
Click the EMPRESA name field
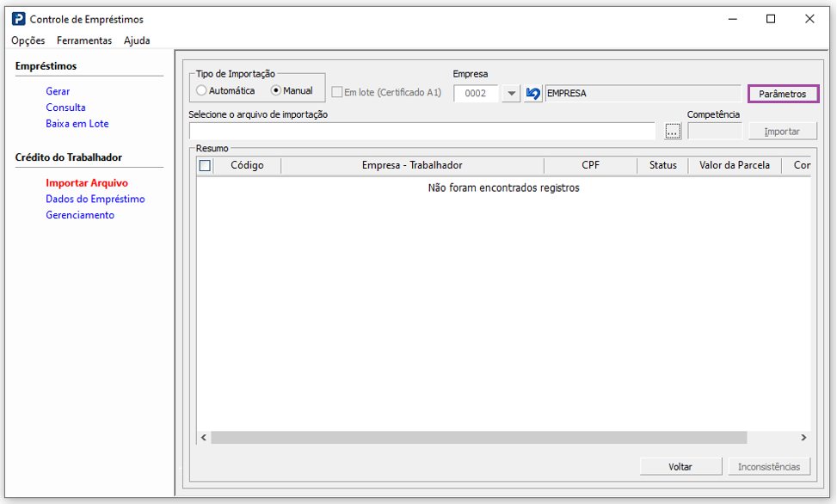(643, 94)
